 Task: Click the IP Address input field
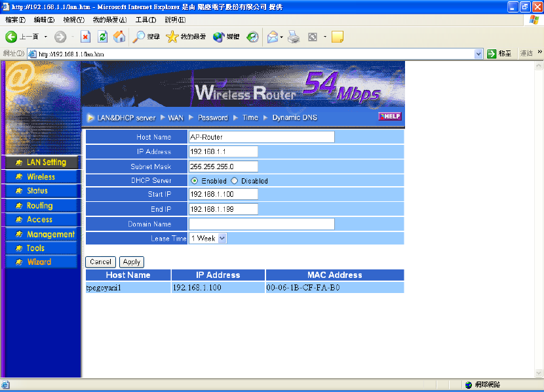223,151
